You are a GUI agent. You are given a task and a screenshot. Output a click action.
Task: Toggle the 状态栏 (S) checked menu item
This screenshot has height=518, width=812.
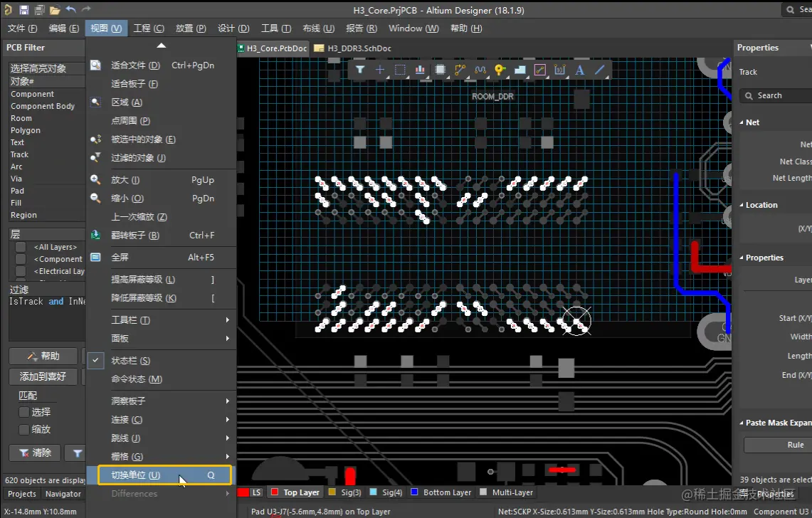161,361
